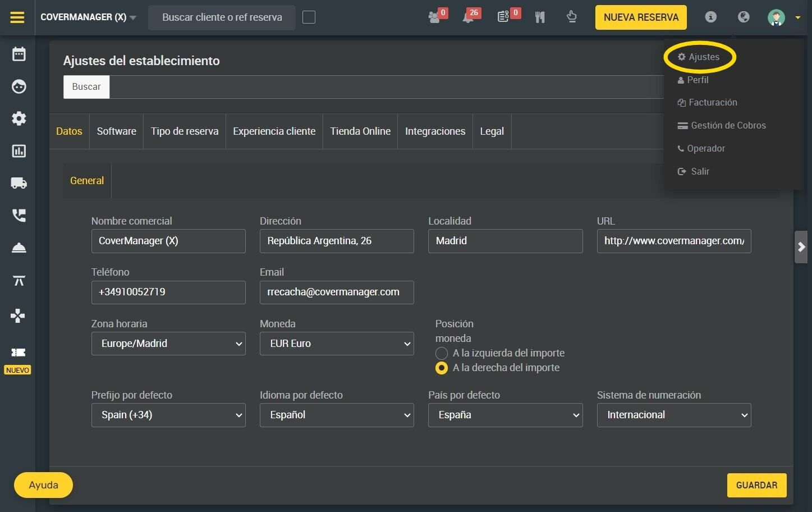Click the Nombre comercial input field

168,241
